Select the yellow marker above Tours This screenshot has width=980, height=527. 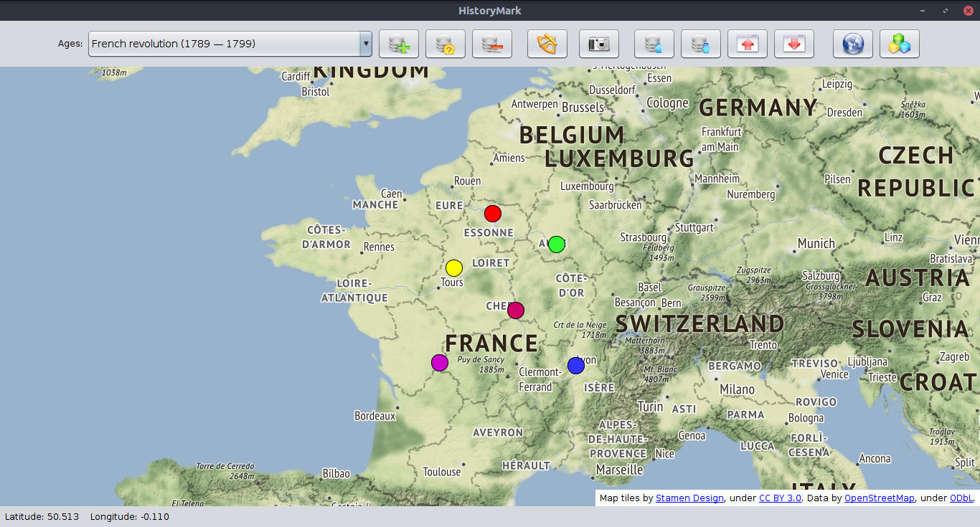point(454,268)
